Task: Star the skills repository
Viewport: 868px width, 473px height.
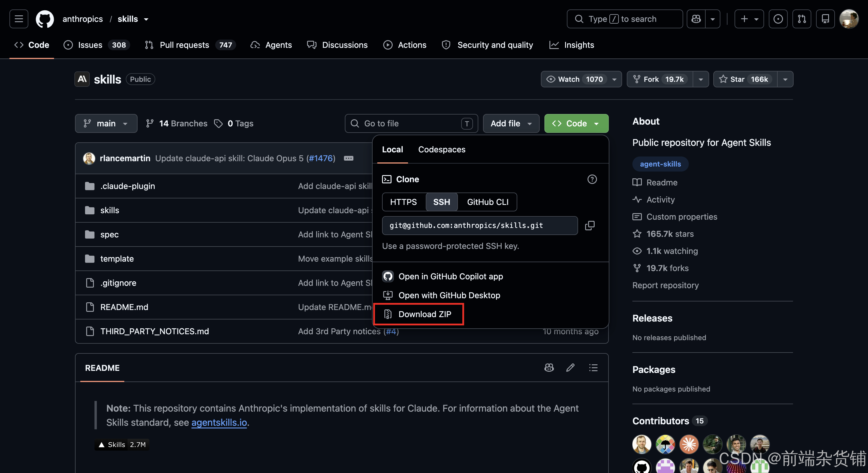Action: [745, 79]
